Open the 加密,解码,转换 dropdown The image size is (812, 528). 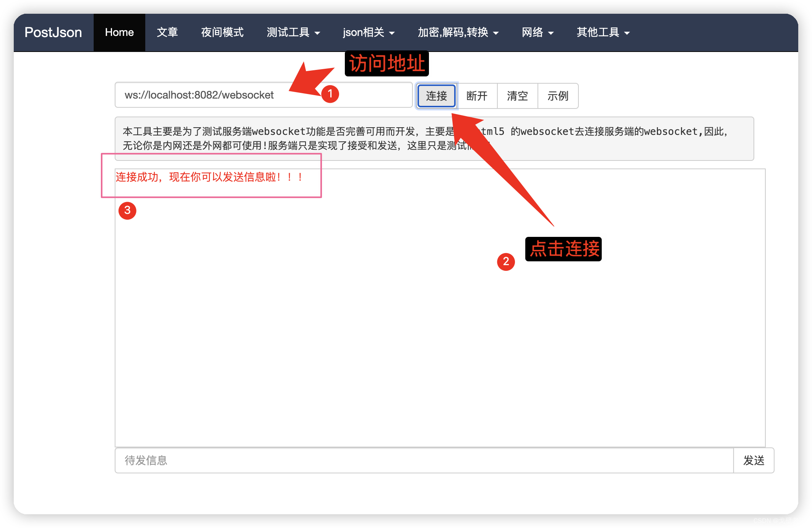(x=458, y=32)
